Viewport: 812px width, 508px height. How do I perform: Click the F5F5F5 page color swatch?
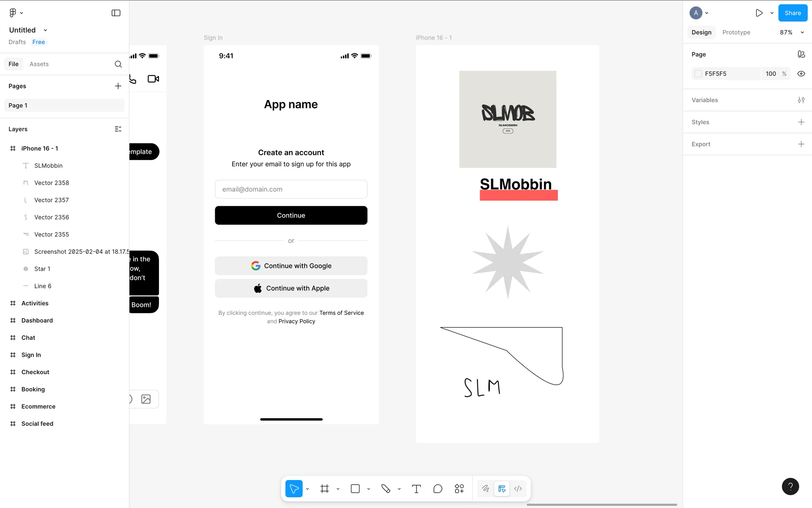tap(698, 74)
